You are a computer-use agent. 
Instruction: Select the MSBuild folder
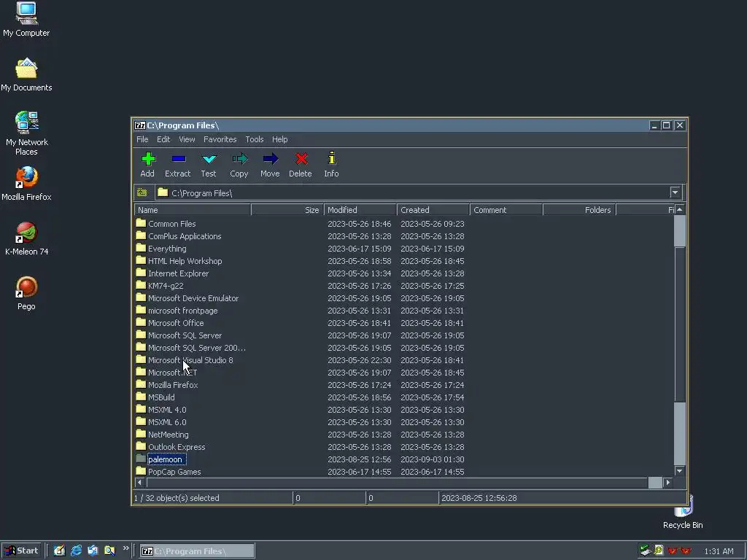pos(161,397)
